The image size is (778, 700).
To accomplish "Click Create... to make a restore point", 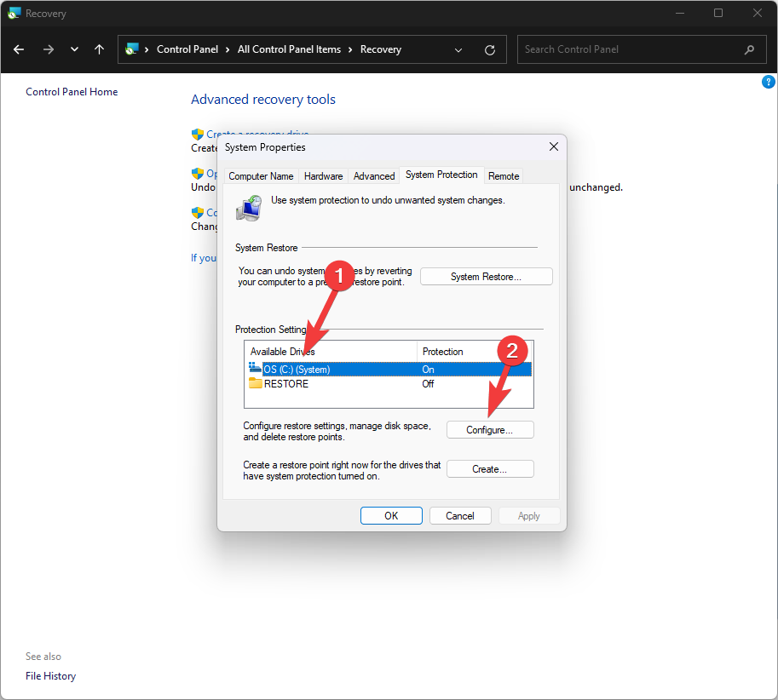I will [x=490, y=469].
